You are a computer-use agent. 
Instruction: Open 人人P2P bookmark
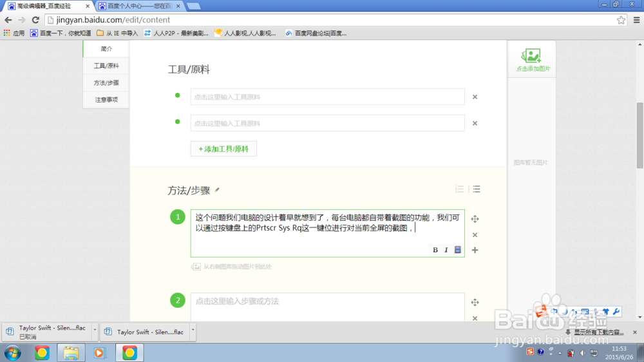176,33
